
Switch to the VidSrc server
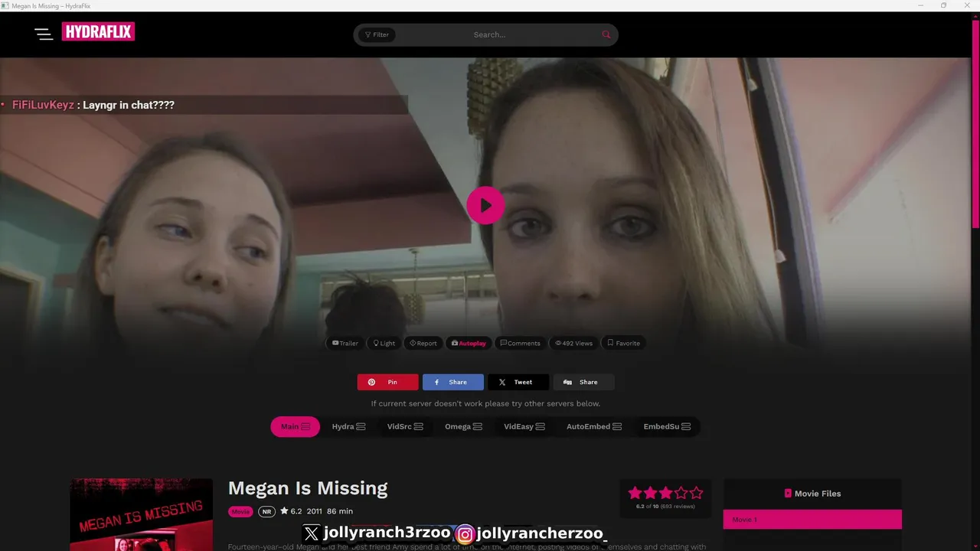pos(405,426)
